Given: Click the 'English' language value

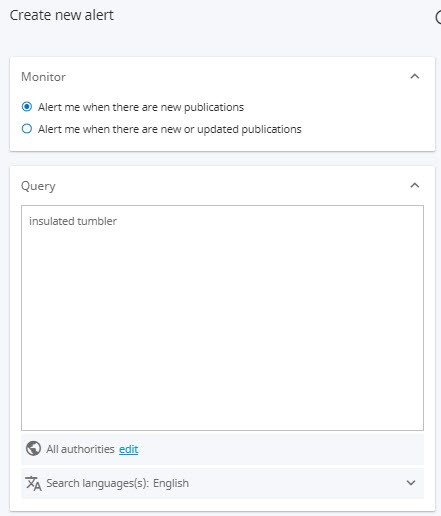Looking at the screenshot, I should pos(171,483).
